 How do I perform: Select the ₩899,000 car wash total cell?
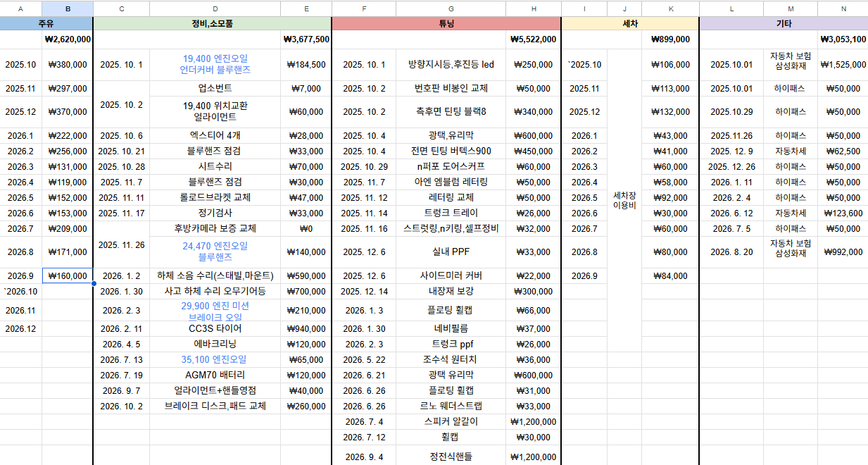(x=671, y=39)
